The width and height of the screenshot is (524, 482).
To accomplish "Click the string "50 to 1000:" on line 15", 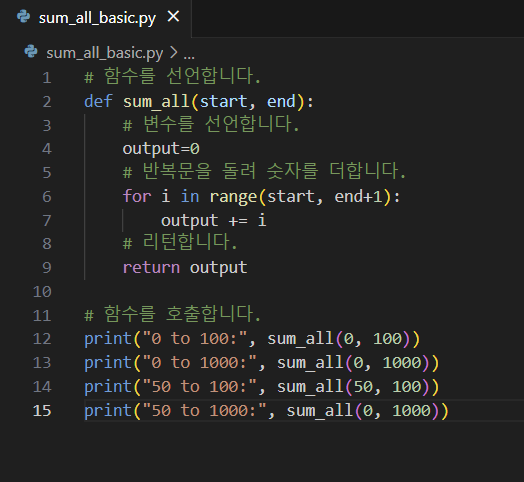I will (205, 411).
